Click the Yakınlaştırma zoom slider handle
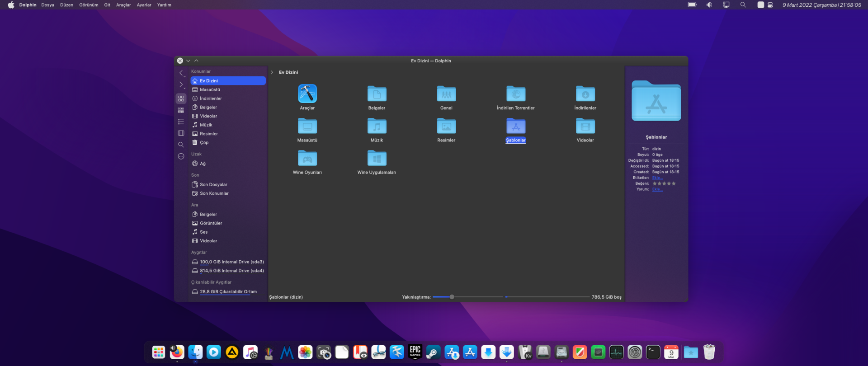Screen dimensions: 868x366 pos(452,297)
